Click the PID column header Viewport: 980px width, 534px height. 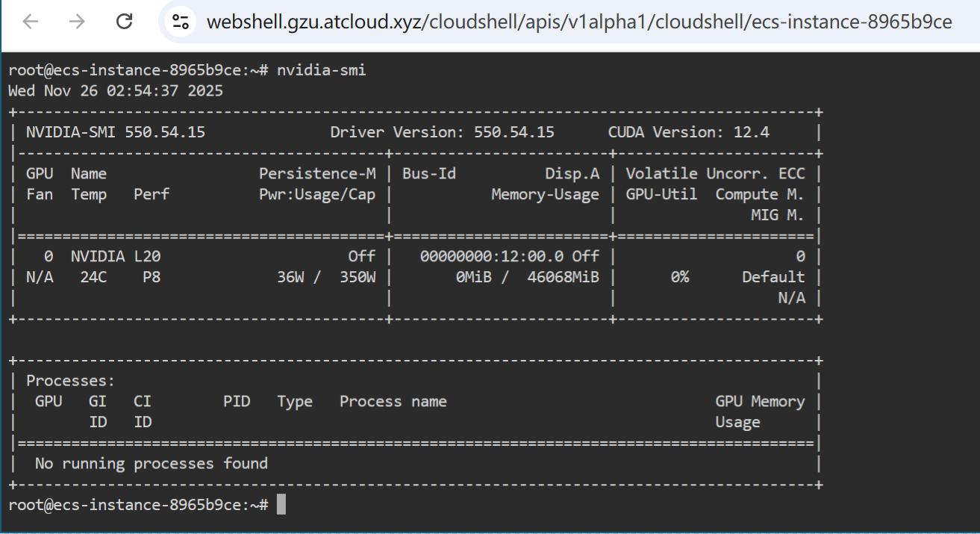point(236,402)
